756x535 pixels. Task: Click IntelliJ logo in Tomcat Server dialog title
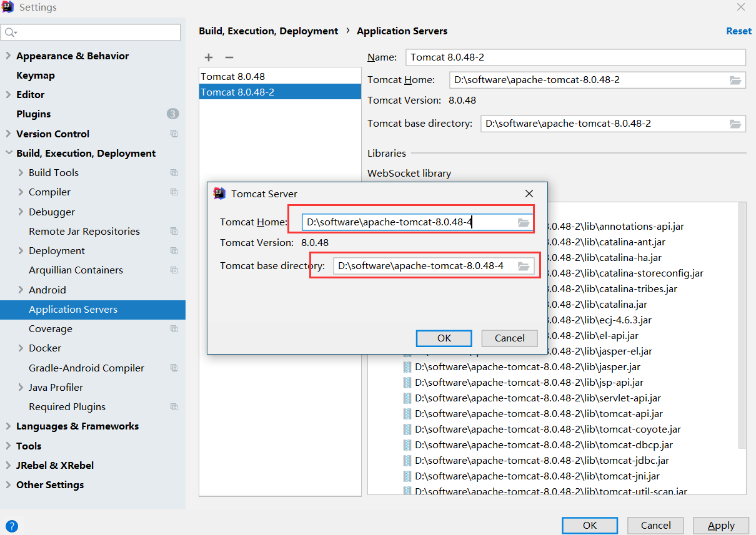click(219, 194)
